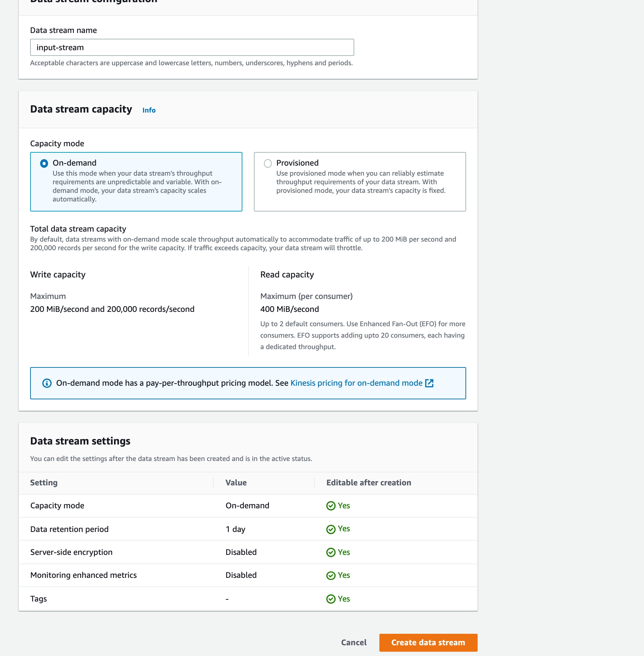Click the green checkmark in Tags row
The width and height of the screenshot is (644, 656).
point(331,599)
